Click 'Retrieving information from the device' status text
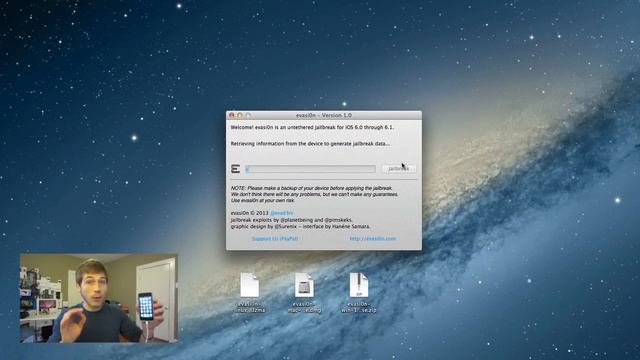The height and width of the screenshot is (360, 640). coord(310,144)
